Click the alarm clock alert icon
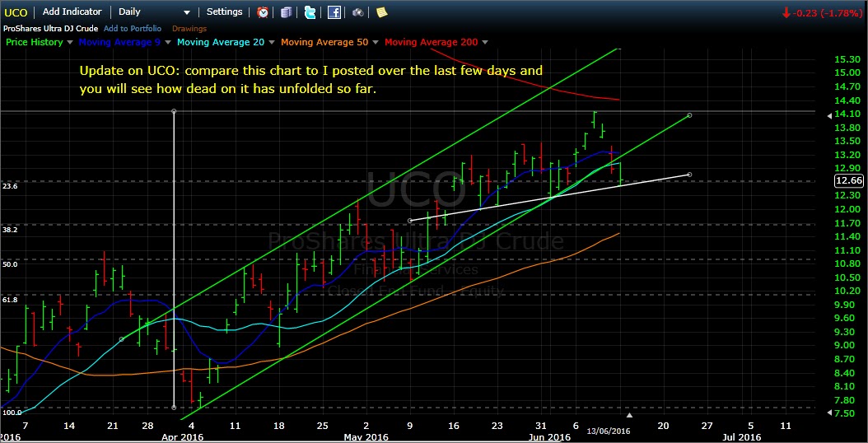 pos(263,12)
